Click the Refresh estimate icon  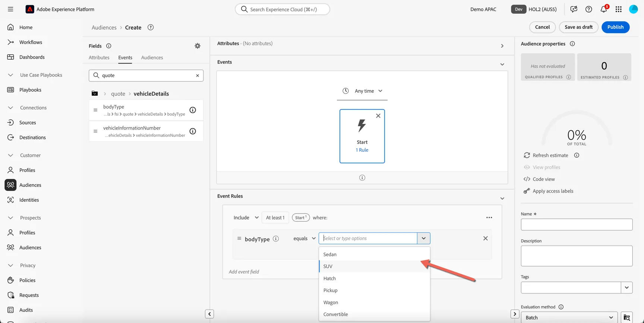(x=527, y=155)
